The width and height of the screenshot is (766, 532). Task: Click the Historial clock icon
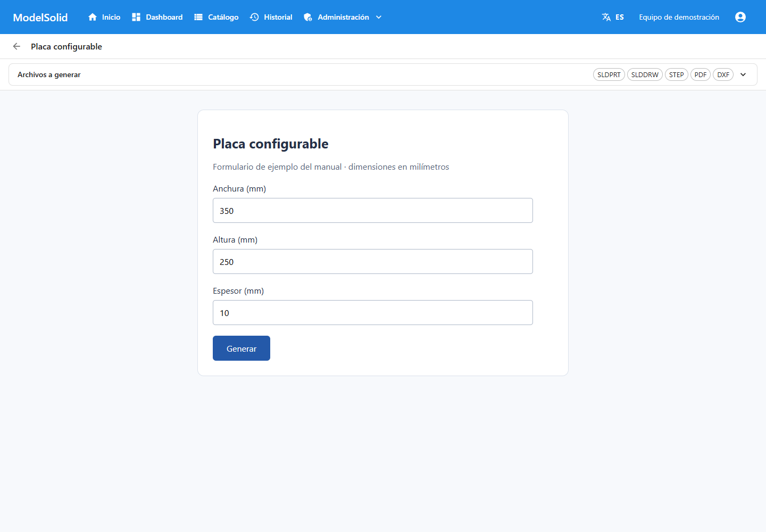(254, 17)
